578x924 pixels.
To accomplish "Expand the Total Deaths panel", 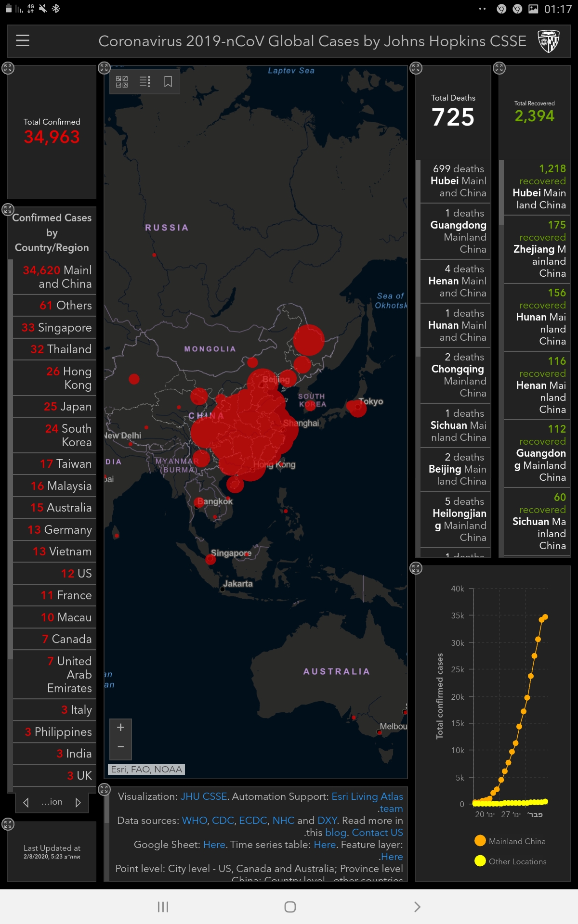I will coord(416,68).
